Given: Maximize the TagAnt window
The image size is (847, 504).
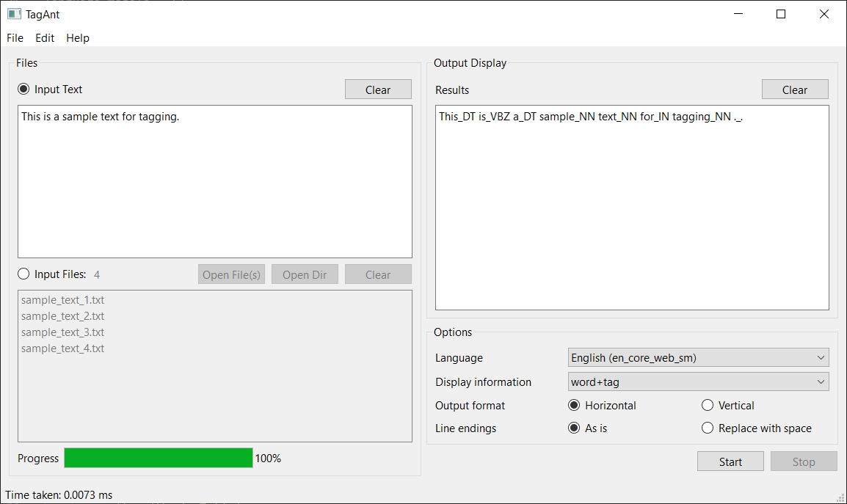Looking at the screenshot, I should 781,14.
